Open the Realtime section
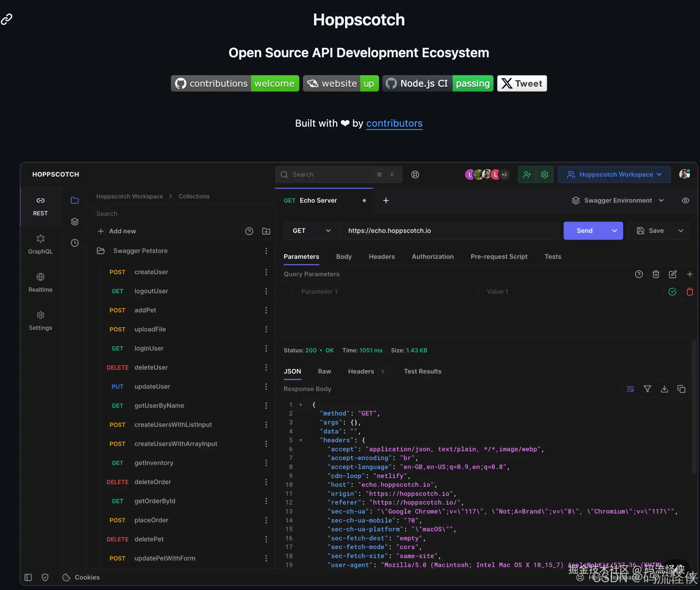 click(40, 283)
